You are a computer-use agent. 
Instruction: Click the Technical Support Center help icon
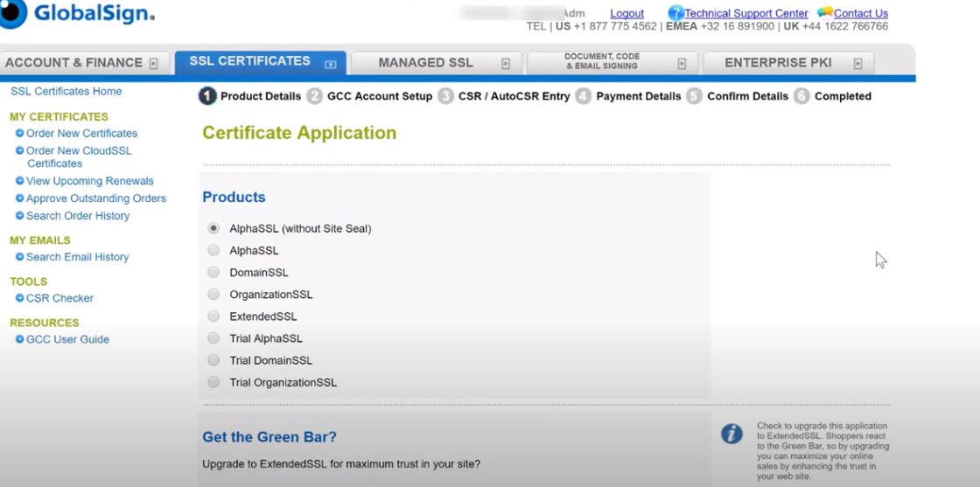pyautogui.click(x=675, y=13)
